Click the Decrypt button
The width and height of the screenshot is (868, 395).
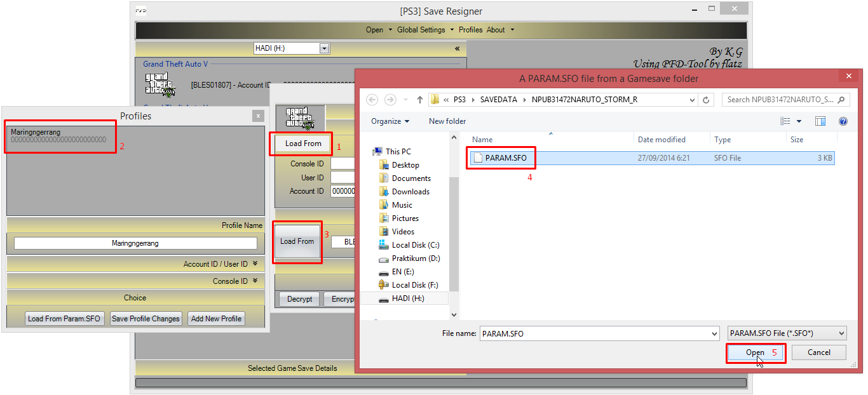300,299
